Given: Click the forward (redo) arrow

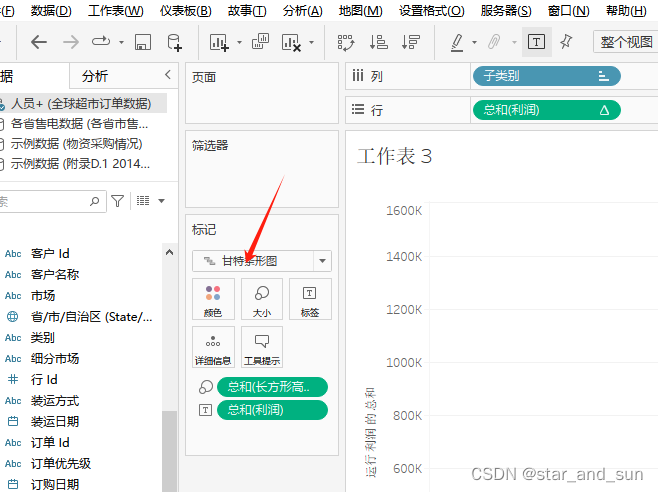Looking at the screenshot, I should pos(71,42).
